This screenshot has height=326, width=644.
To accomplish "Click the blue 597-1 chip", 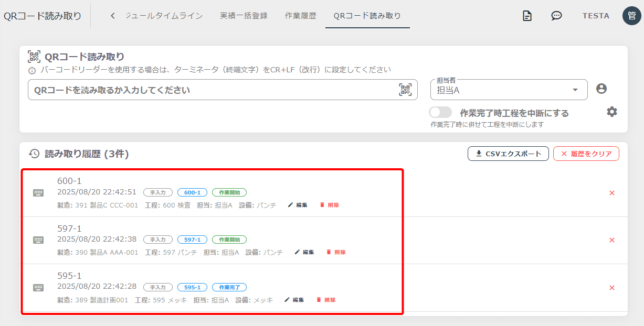I will [193, 240].
